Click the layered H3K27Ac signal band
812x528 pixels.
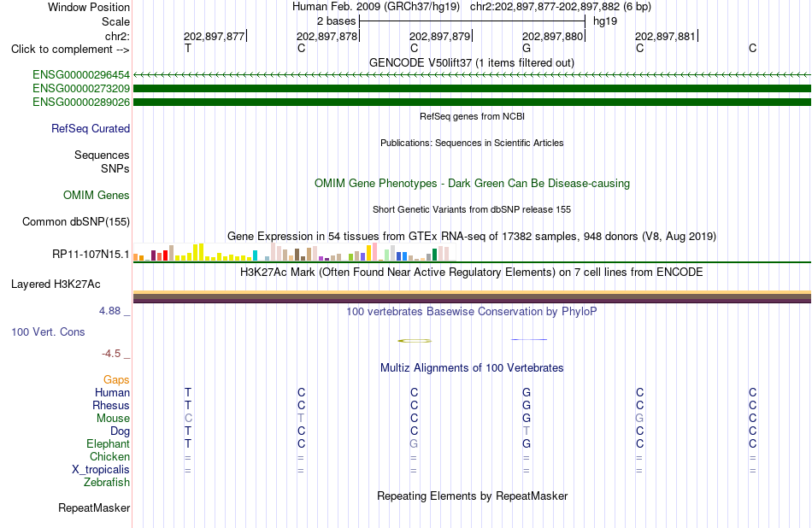pyautogui.click(x=472, y=297)
